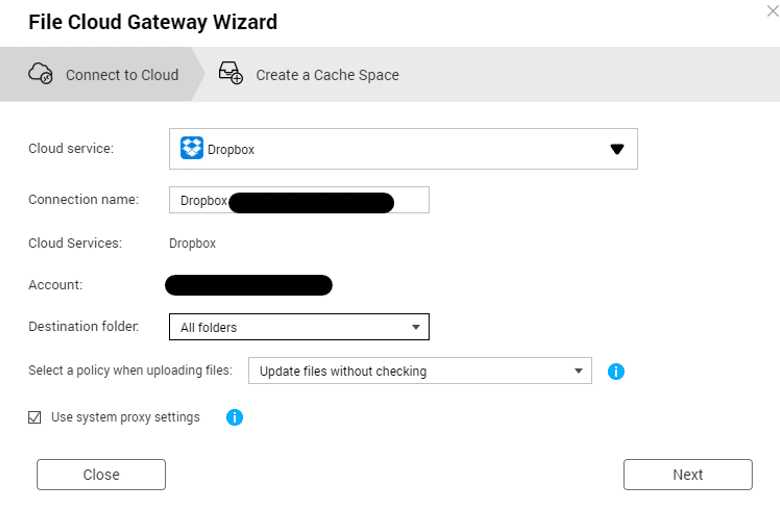Click the Close button
The height and width of the screenshot is (510, 780).
pos(101,474)
